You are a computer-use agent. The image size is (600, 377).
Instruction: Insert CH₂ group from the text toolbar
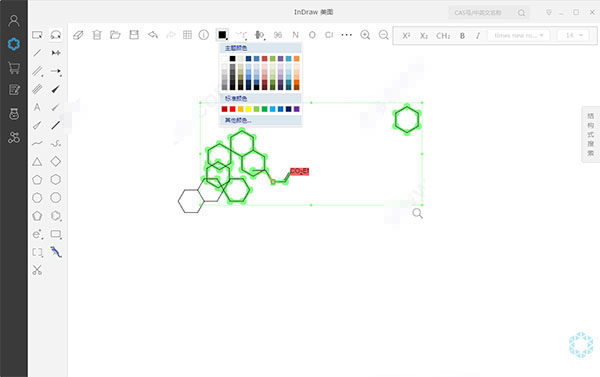tap(443, 36)
